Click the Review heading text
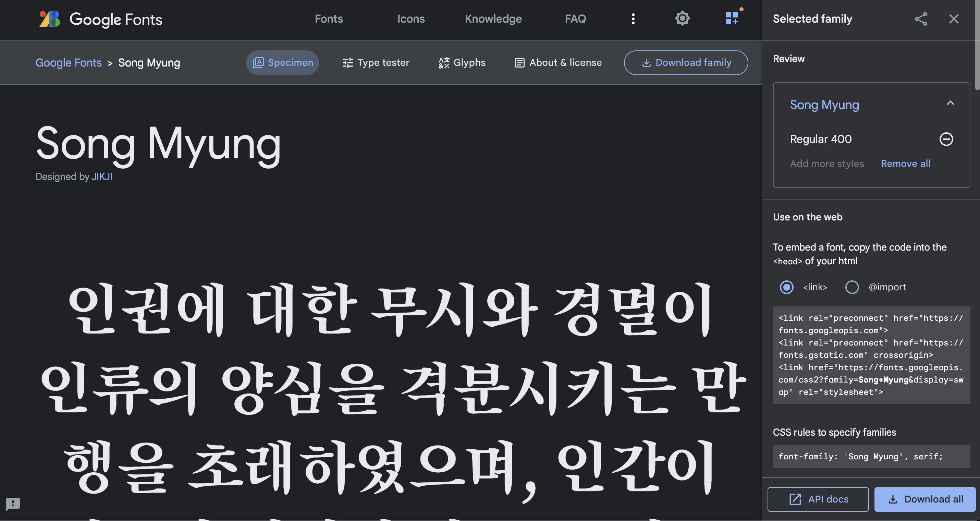 [789, 59]
